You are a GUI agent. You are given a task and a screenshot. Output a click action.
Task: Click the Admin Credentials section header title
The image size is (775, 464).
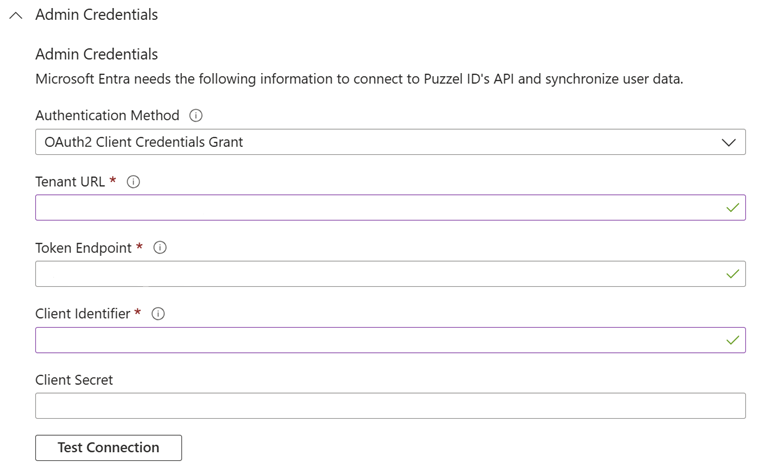pyautogui.click(x=96, y=15)
